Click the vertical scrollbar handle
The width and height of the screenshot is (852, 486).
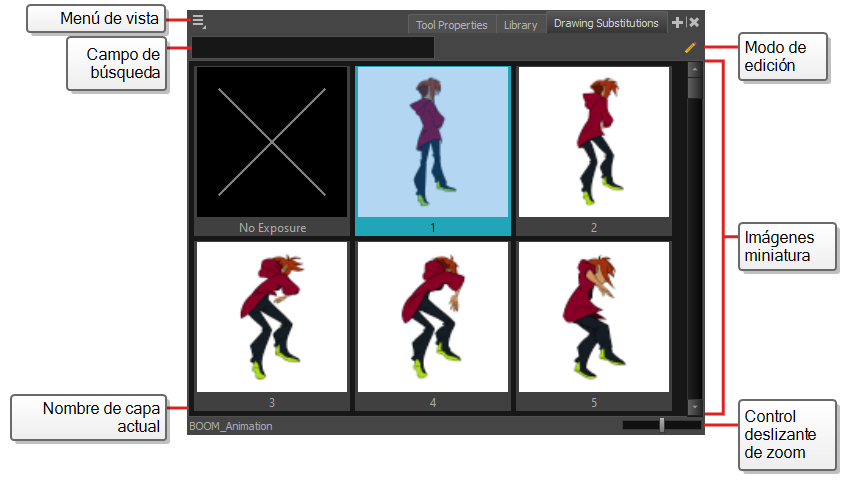point(694,88)
